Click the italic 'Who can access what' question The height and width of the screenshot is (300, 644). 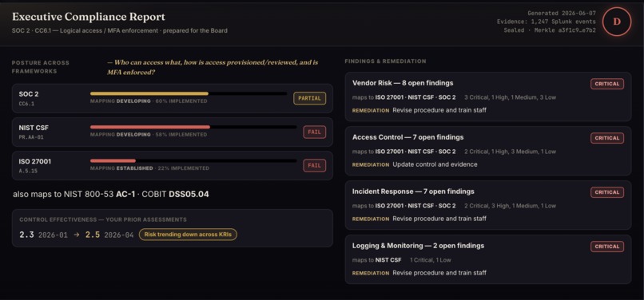(213, 67)
